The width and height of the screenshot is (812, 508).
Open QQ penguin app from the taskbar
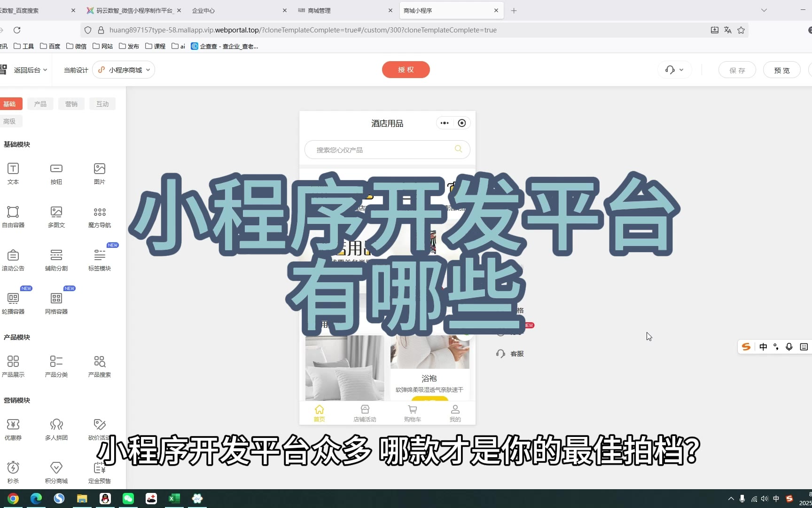pos(105,499)
